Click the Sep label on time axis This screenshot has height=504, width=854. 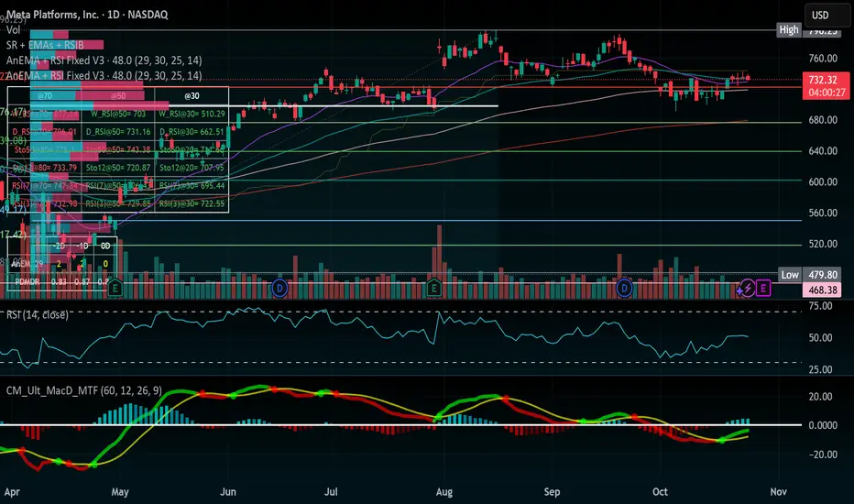click(552, 492)
